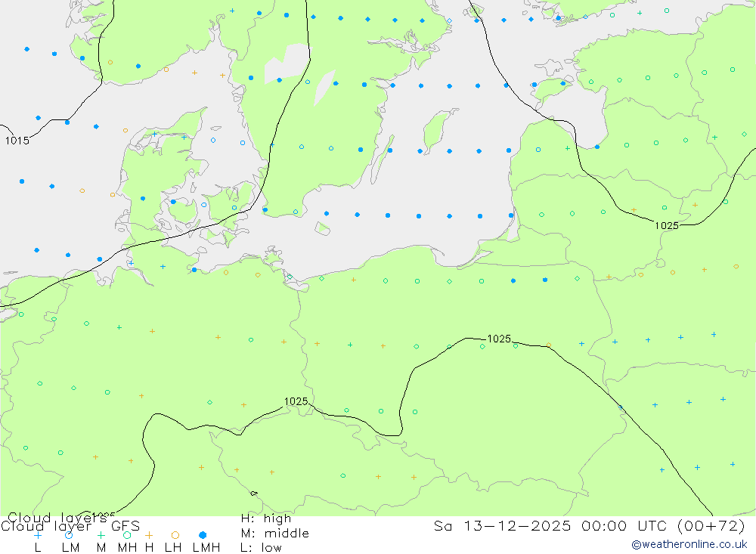Click the green circle MH legend symbol
The width and height of the screenshot is (756, 554).
[x=127, y=535]
